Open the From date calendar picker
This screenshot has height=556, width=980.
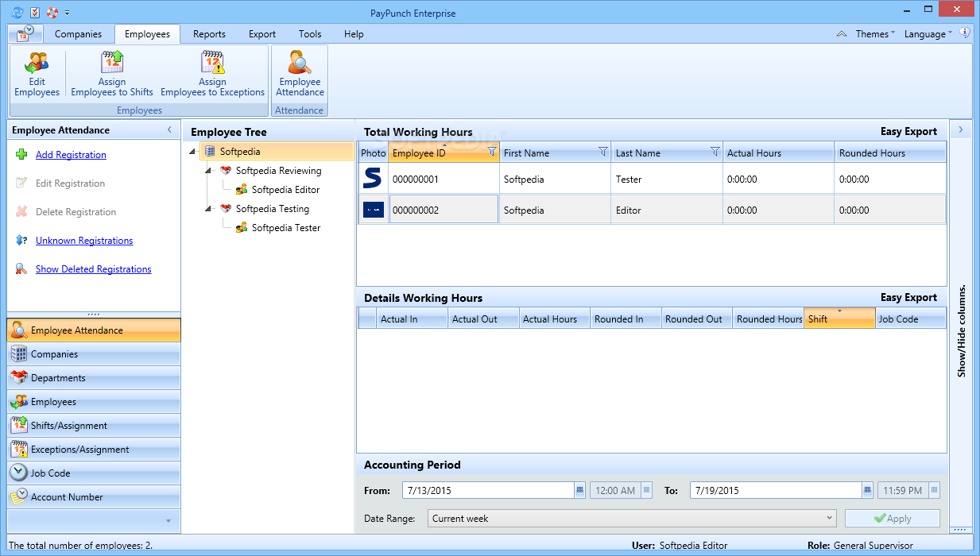(x=580, y=490)
